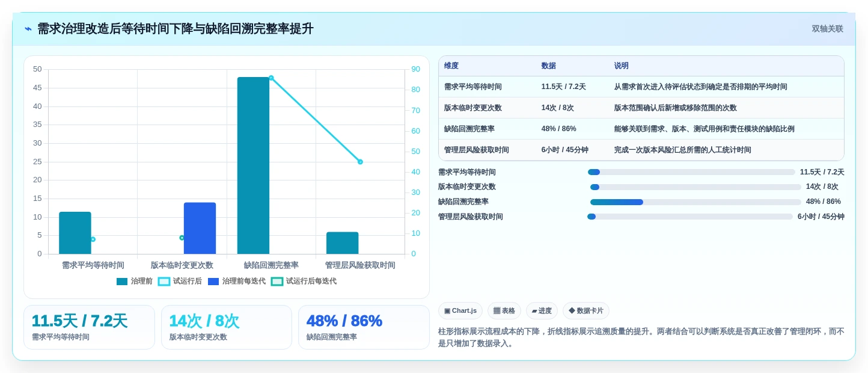Screen dimensions: 868x373
Task: Click the description 版本范围确认后新增或移除范围的次数
Action: 675,108
